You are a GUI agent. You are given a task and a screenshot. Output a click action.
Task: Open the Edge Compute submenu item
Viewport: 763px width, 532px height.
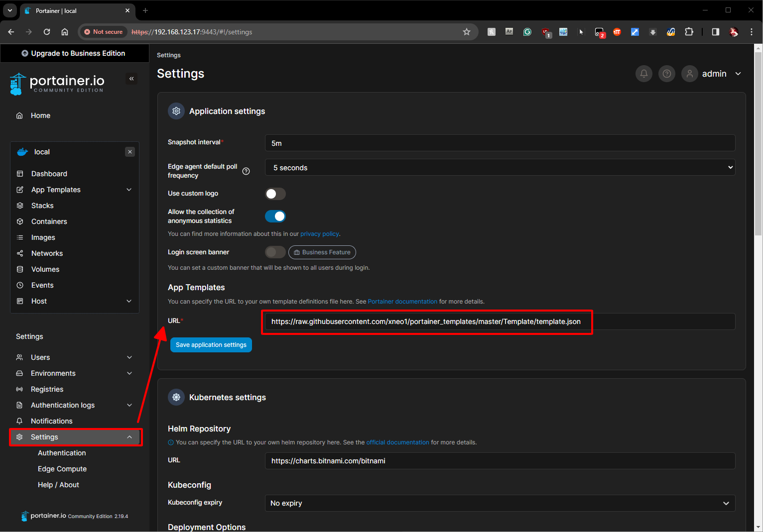point(62,469)
